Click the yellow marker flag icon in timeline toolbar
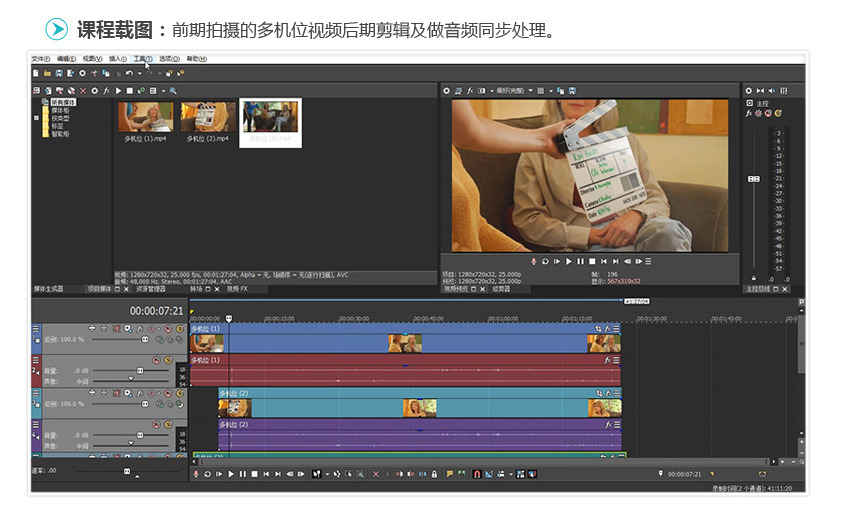This screenshot has width=850, height=521. tap(449, 474)
